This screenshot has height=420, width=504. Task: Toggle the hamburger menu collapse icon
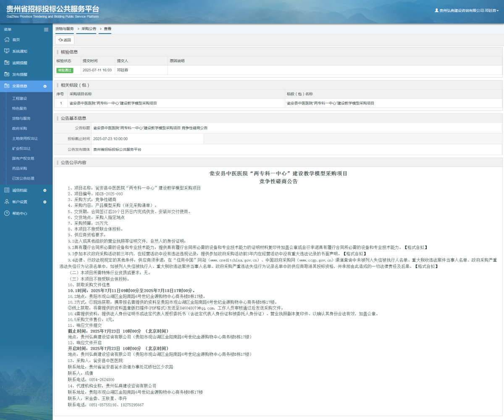[46, 29]
